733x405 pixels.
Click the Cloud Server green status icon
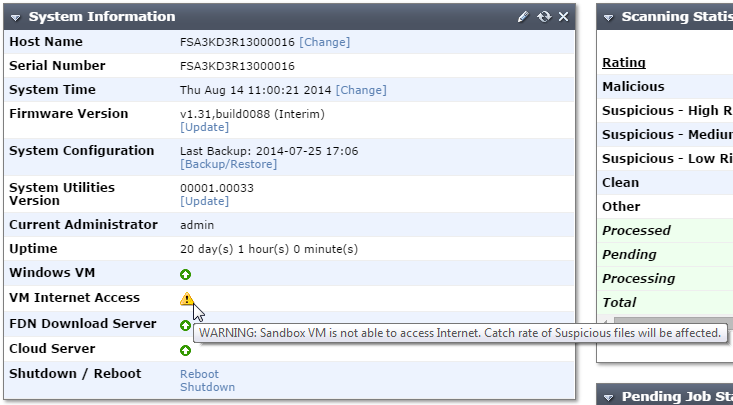point(185,350)
